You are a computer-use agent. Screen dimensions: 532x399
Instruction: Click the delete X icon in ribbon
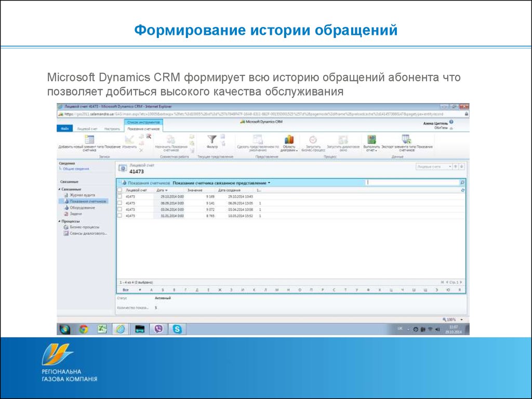(x=141, y=150)
